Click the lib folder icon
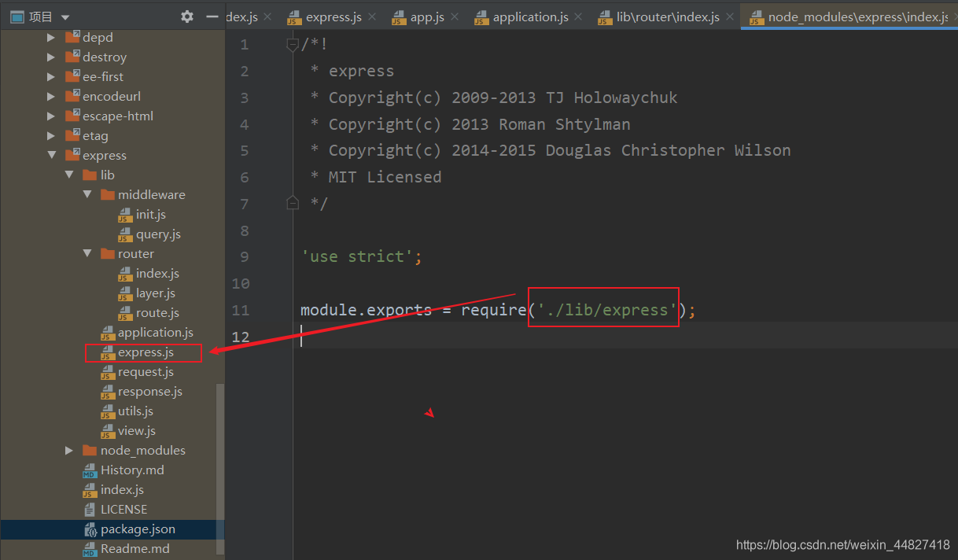Image resolution: width=958 pixels, height=560 pixels. click(x=90, y=175)
